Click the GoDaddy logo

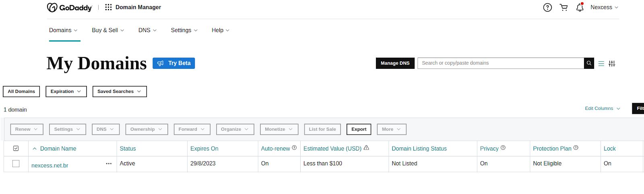click(70, 7)
